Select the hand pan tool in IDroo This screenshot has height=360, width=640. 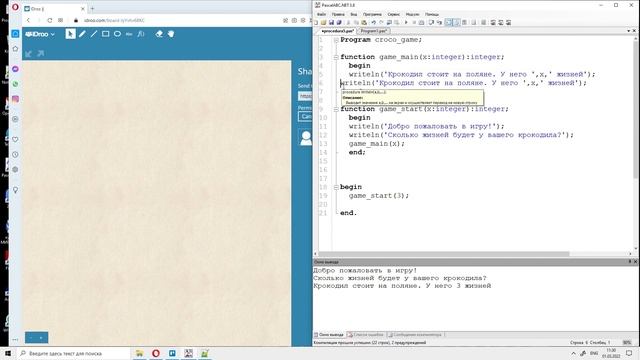[x=171, y=34]
